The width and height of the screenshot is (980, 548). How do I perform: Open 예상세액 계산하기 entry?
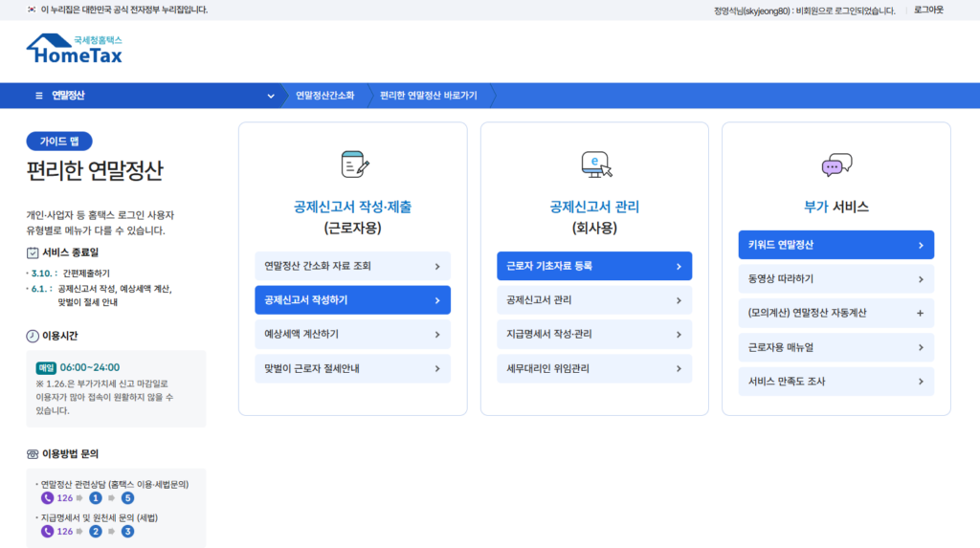tap(352, 335)
